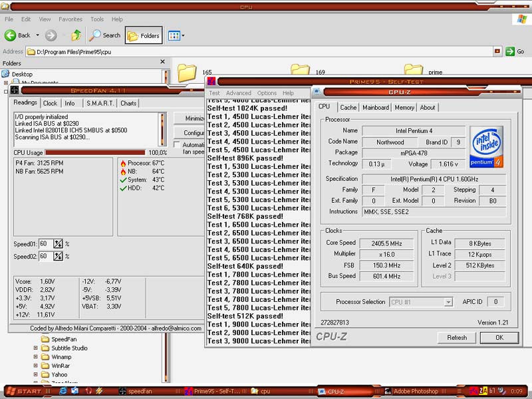Close the Folders pane with X

[x=162, y=63]
